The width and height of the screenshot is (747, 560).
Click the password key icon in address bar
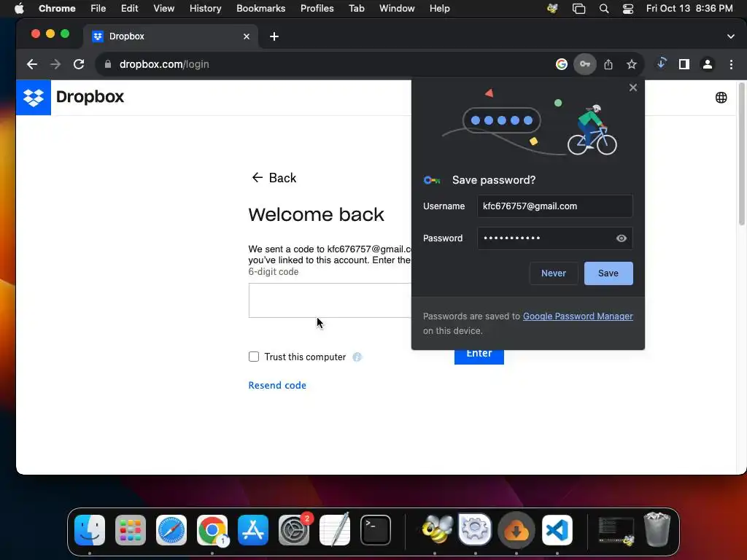click(584, 64)
